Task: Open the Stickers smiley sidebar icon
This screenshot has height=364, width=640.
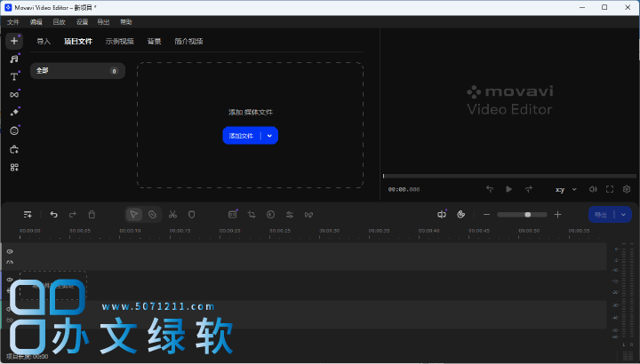Action: click(14, 131)
